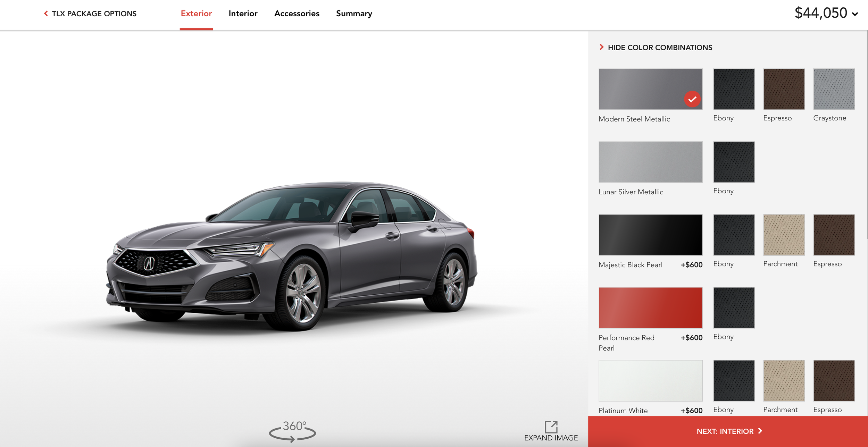Screen dimensions: 868x447
Task: Open the Accessories tab
Action: pyautogui.click(x=297, y=14)
